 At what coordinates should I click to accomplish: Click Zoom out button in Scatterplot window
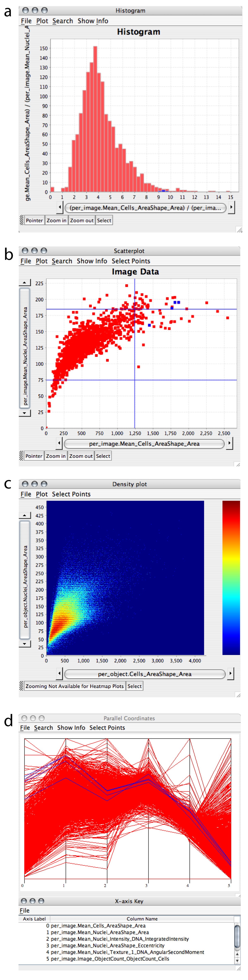point(81,456)
